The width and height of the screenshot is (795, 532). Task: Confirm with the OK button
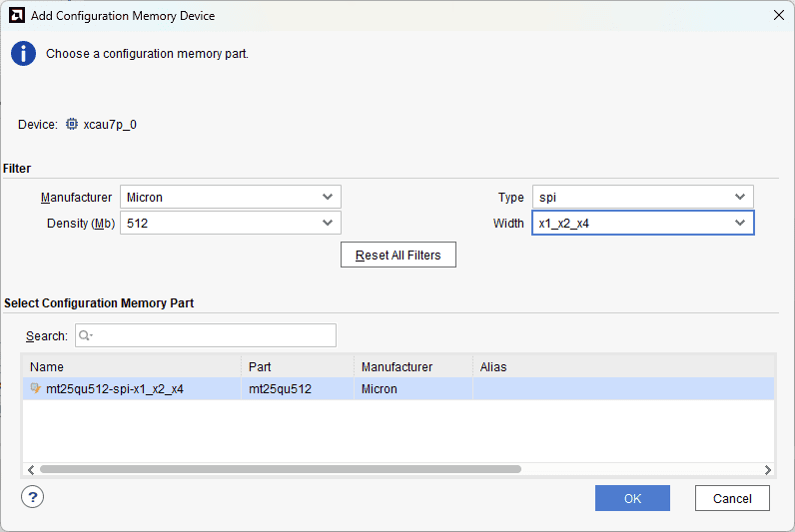click(x=632, y=498)
